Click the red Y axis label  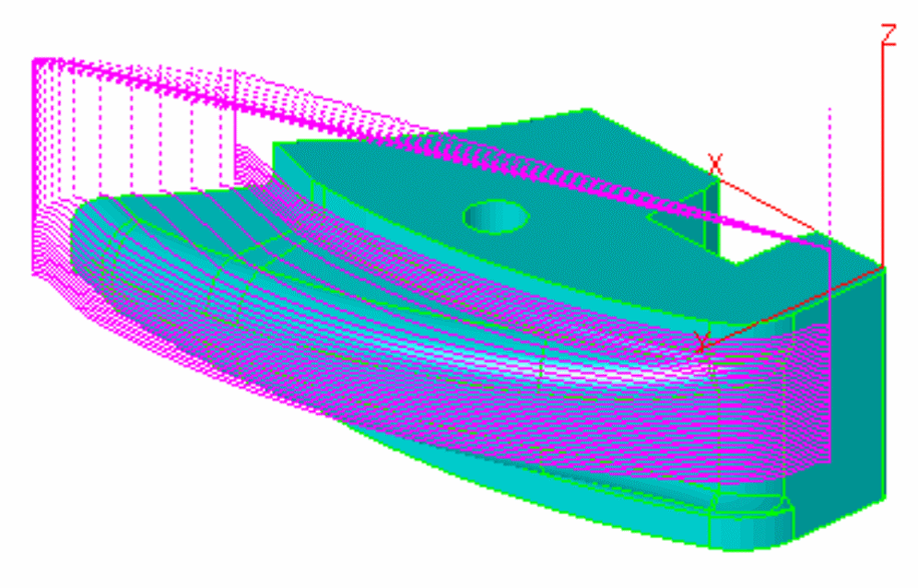702,341
